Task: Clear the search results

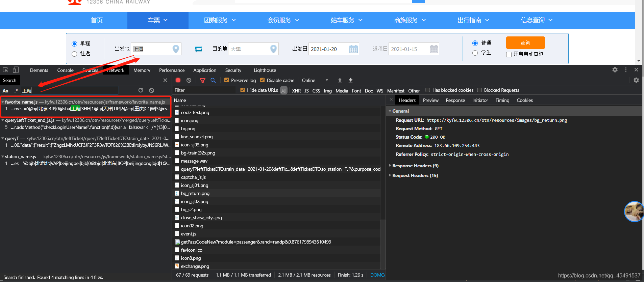Action: (x=152, y=90)
